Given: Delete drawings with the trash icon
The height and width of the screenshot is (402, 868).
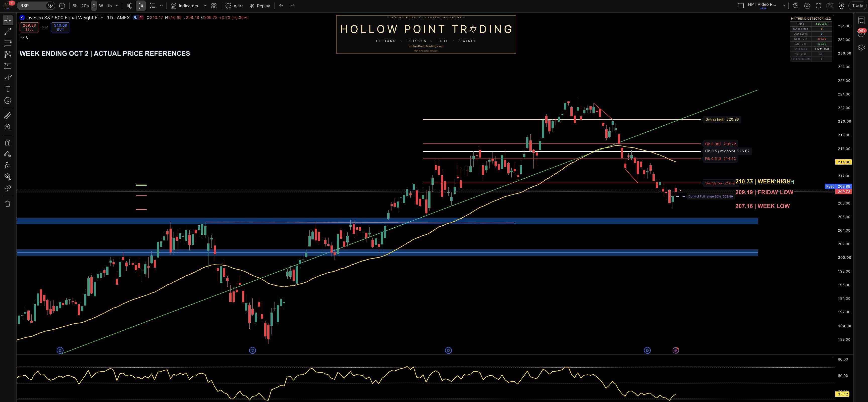Looking at the screenshot, I should click(8, 204).
